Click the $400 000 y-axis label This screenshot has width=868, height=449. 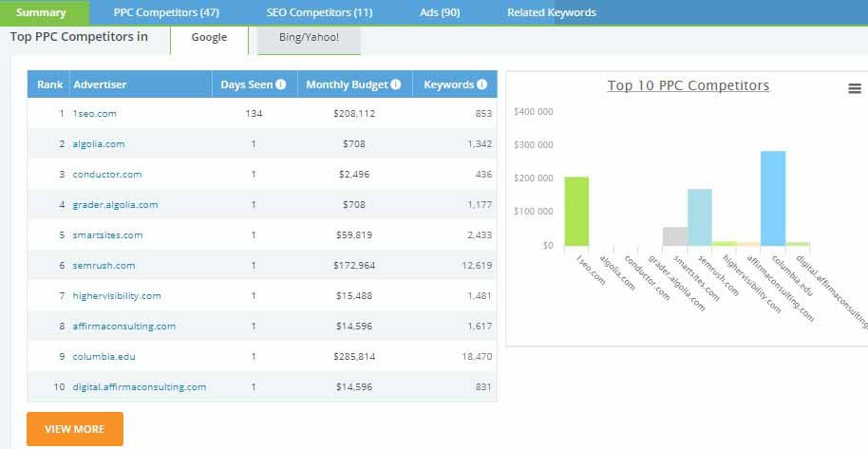click(x=534, y=112)
